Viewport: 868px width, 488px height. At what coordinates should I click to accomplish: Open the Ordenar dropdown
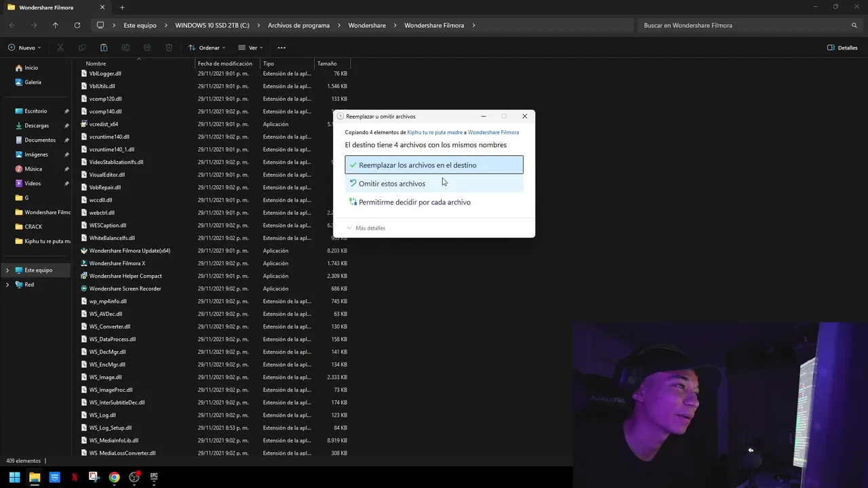point(206,47)
